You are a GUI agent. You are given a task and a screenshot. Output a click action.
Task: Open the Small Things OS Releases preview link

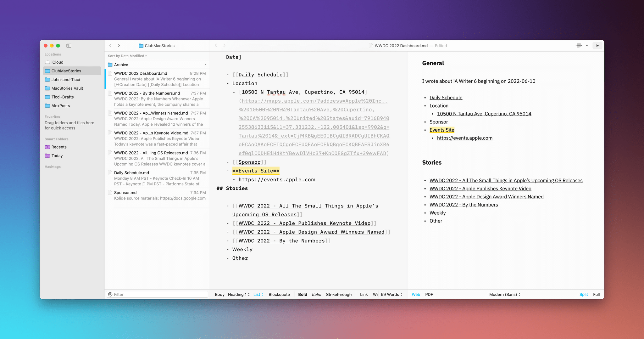[506, 181]
